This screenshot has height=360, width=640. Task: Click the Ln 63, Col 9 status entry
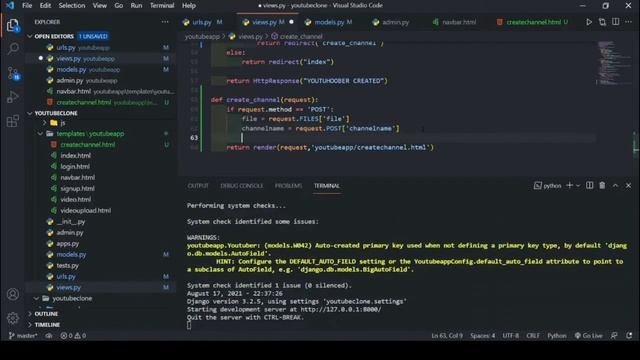pos(447,336)
